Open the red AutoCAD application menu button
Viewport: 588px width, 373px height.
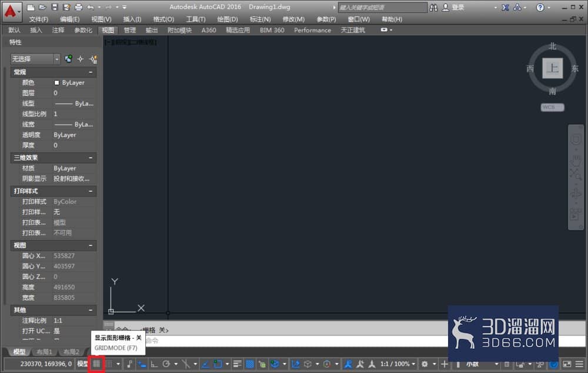click(x=11, y=11)
